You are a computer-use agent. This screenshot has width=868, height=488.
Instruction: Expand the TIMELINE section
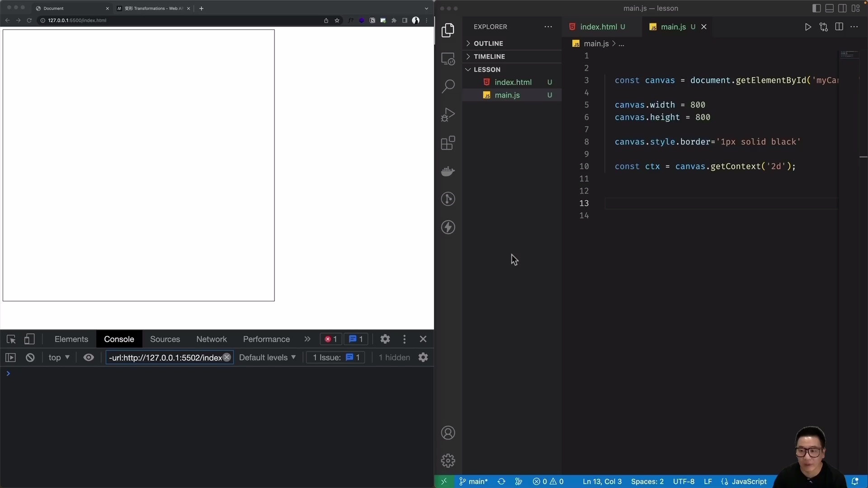(x=512, y=56)
